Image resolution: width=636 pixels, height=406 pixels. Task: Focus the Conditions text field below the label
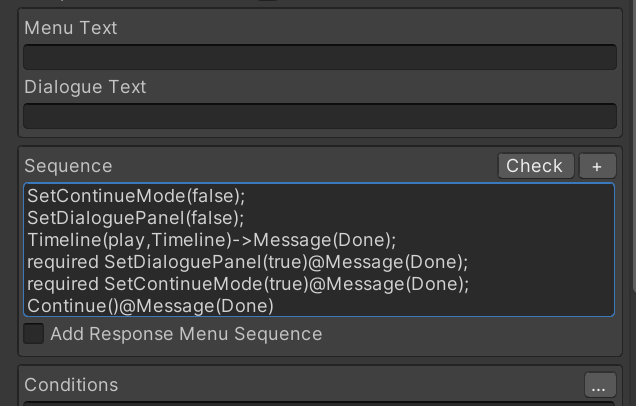coord(320,404)
